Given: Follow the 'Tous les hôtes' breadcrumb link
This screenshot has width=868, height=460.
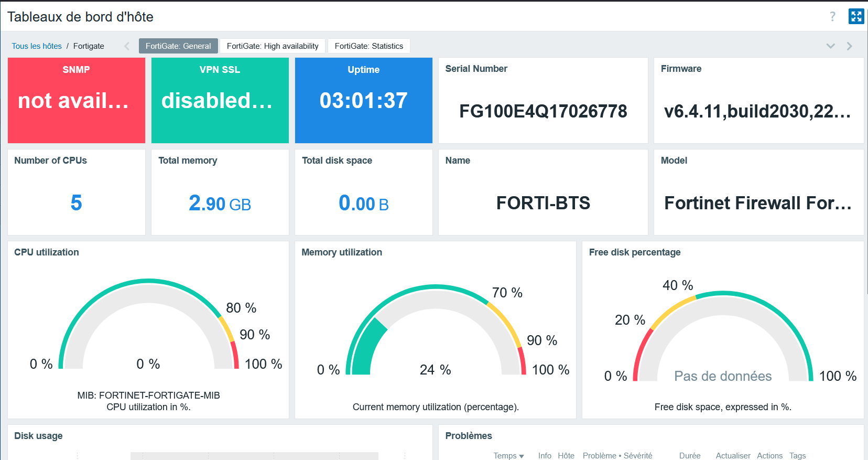Looking at the screenshot, I should pos(37,46).
